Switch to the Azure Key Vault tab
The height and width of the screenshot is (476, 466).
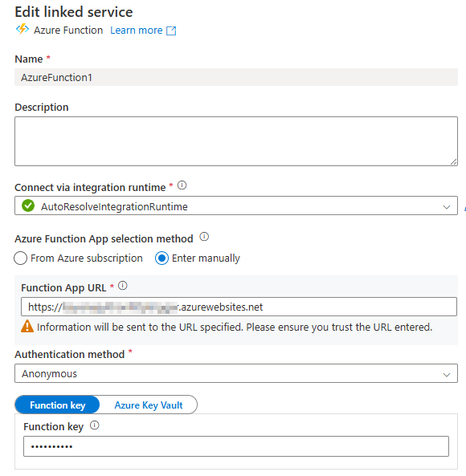click(x=149, y=405)
